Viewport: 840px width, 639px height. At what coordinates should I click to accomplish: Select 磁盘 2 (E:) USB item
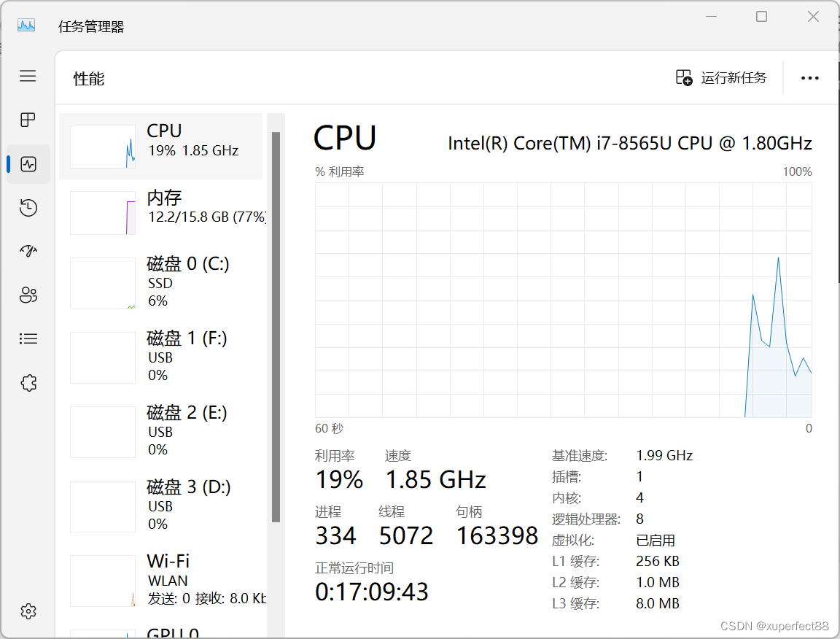[160, 432]
